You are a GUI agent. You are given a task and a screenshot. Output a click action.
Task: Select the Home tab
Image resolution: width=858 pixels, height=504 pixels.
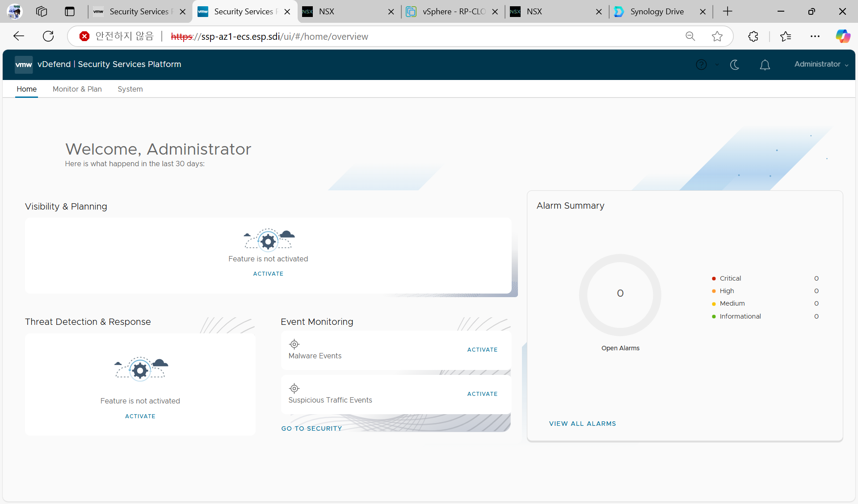point(27,89)
